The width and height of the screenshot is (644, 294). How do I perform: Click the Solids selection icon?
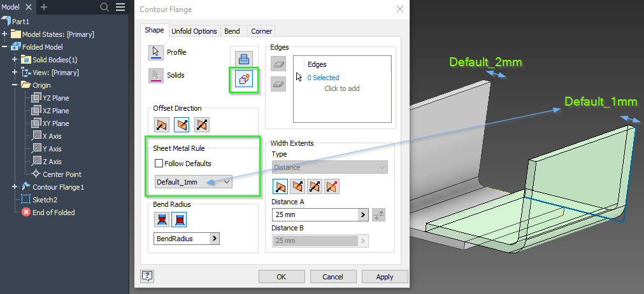(155, 76)
